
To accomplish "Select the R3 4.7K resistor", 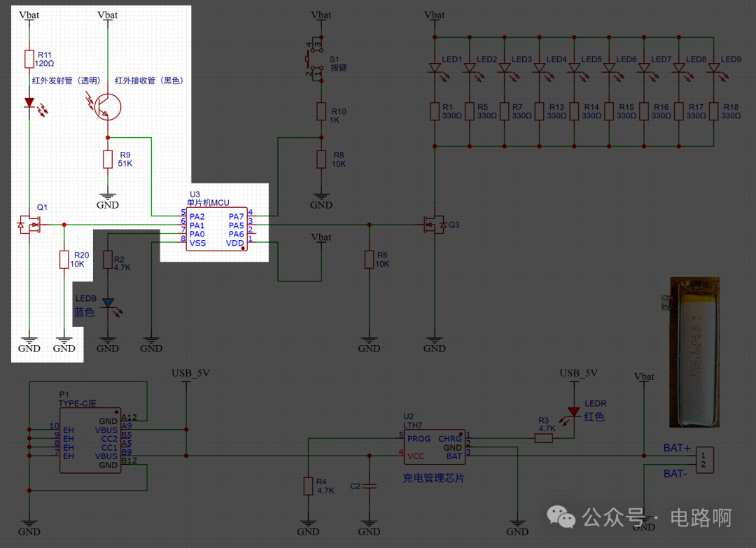I will 544,438.
